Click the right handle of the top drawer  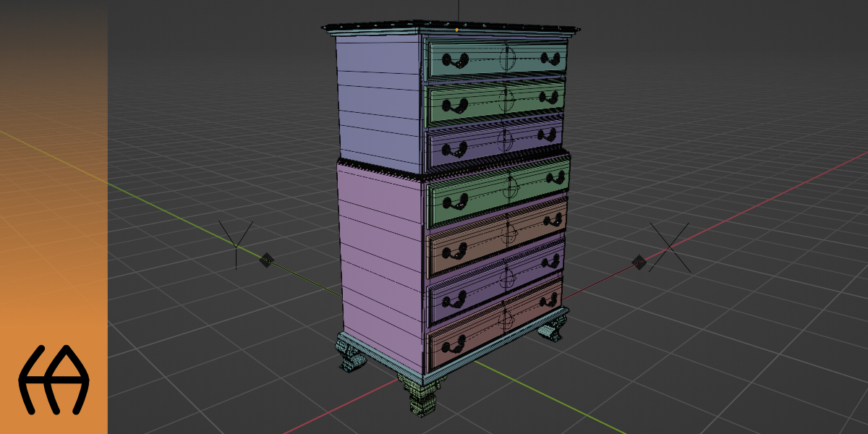tap(553, 57)
